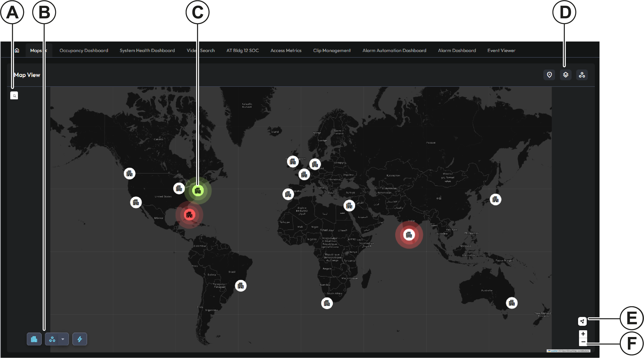This screenshot has width=644, height=358.
Task: Open the map search magnifier button
Action: [x=14, y=96]
